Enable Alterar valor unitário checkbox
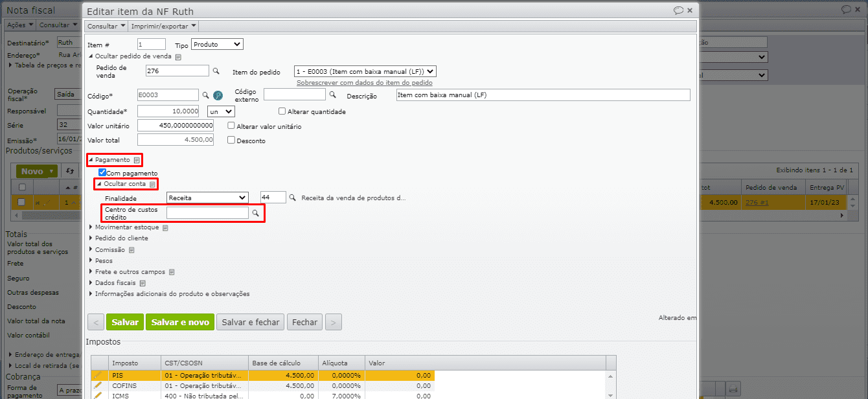Viewport: 868px width, 399px height. click(231, 126)
